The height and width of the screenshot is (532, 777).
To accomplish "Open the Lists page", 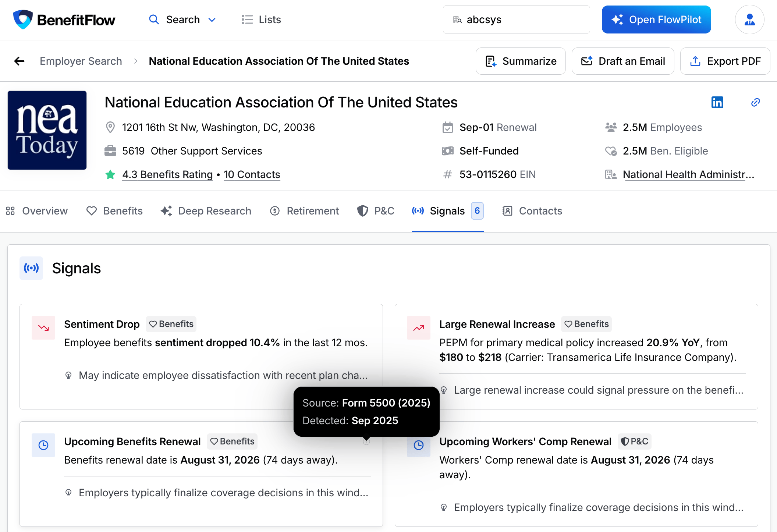I will pyautogui.click(x=261, y=19).
